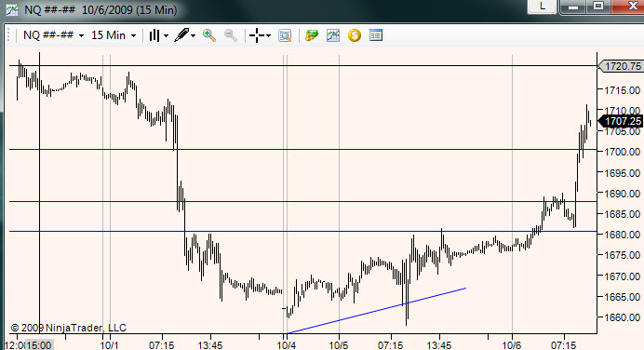Expand the NQ ##-## instrument dropdown
This screenshot has width=644, height=350.
click(x=53, y=35)
